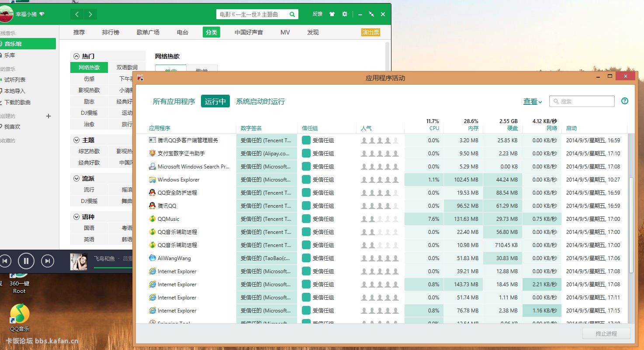Screen dimensions: 644x350
Task: Click the album cover thumbnail in player bar
Action: [x=79, y=261]
